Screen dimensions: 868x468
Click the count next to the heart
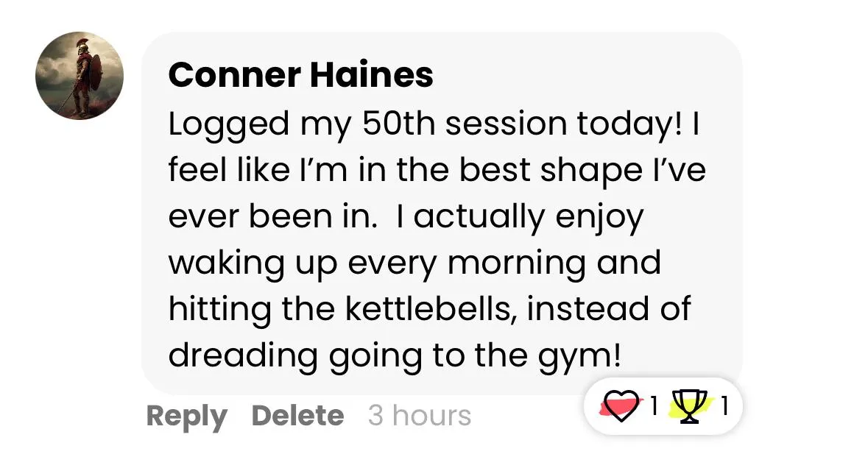coord(654,406)
